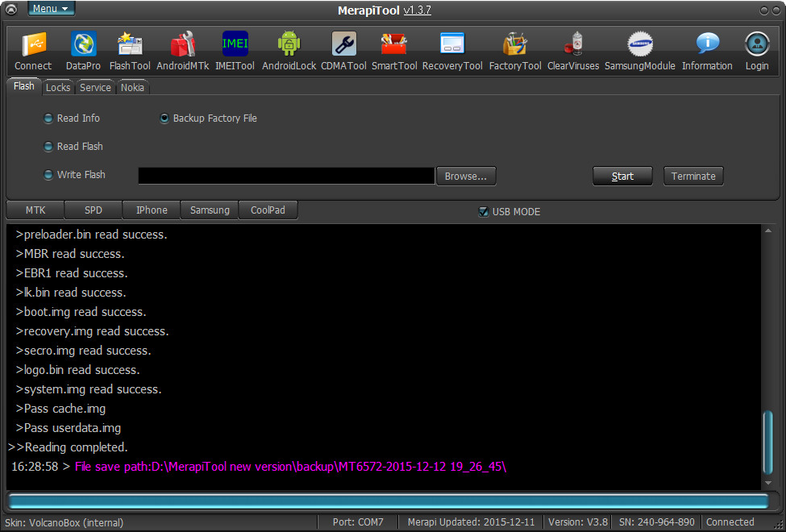Select the MTK platform button

pyautogui.click(x=35, y=210)
